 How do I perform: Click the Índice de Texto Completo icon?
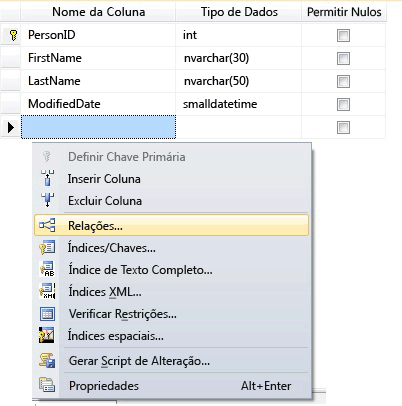click(47, 269)
